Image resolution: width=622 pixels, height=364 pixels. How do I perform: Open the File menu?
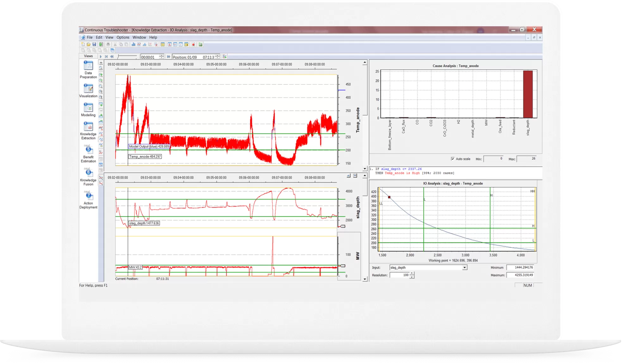click(x=90, y=37)
